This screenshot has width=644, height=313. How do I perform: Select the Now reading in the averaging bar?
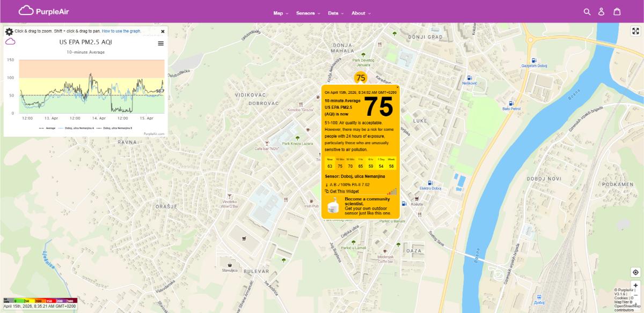tap(329, 167)
